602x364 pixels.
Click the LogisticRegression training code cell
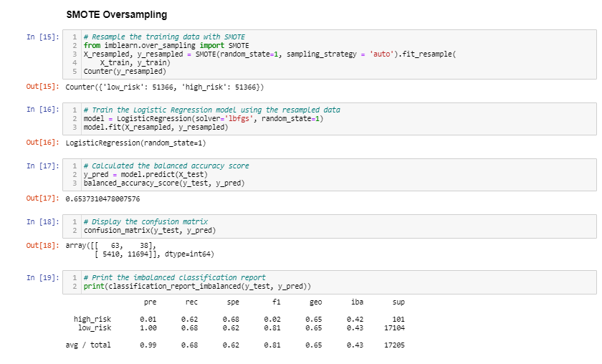tap(330, 119)
